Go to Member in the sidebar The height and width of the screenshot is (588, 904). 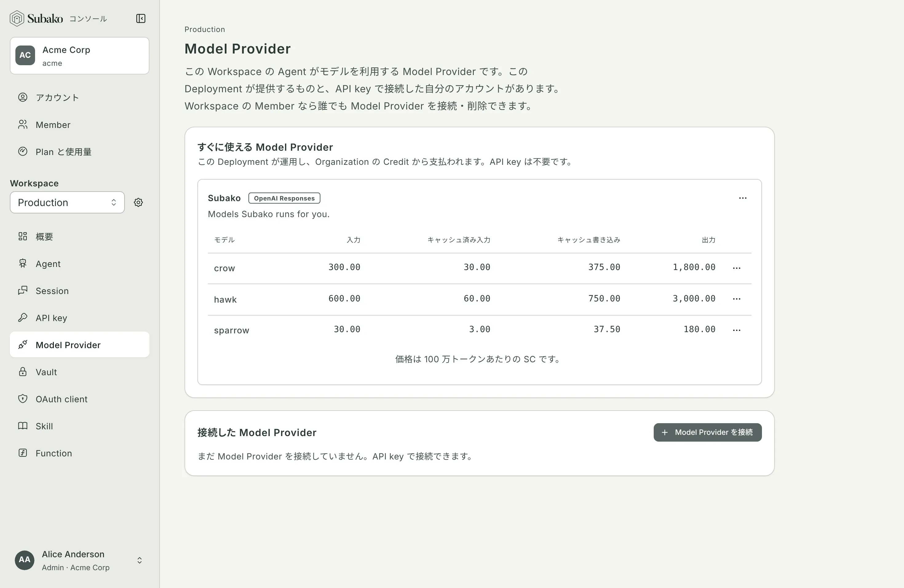tap(79, 125)
